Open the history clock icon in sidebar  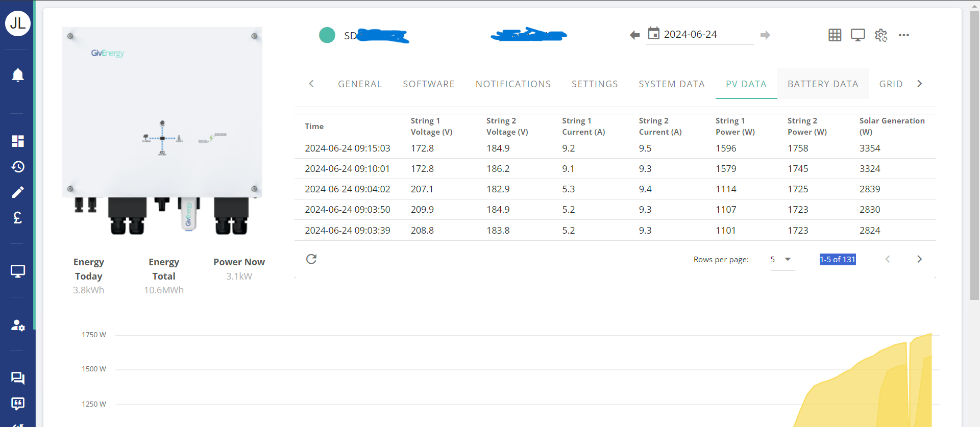tap(18, 167)
